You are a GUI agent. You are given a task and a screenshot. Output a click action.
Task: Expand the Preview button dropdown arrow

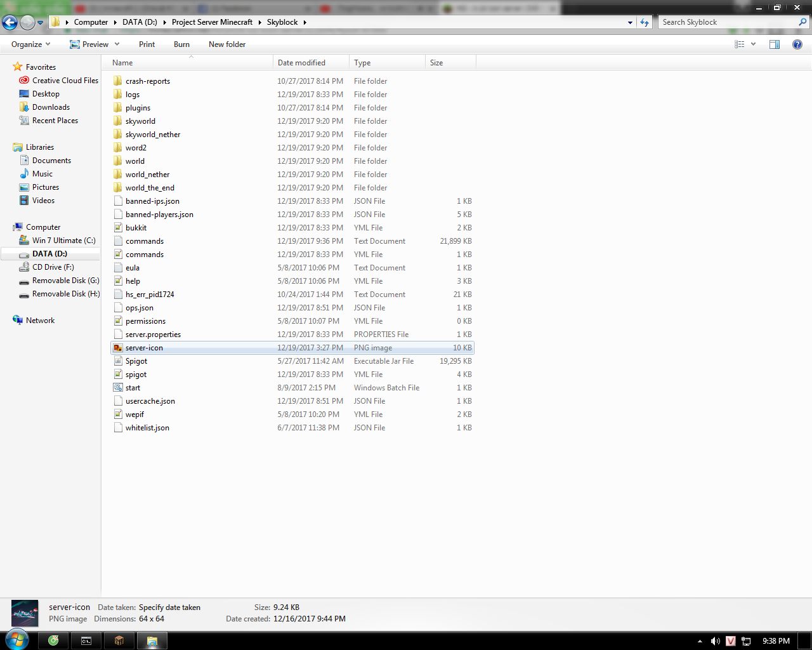click(x=117, y=44)
